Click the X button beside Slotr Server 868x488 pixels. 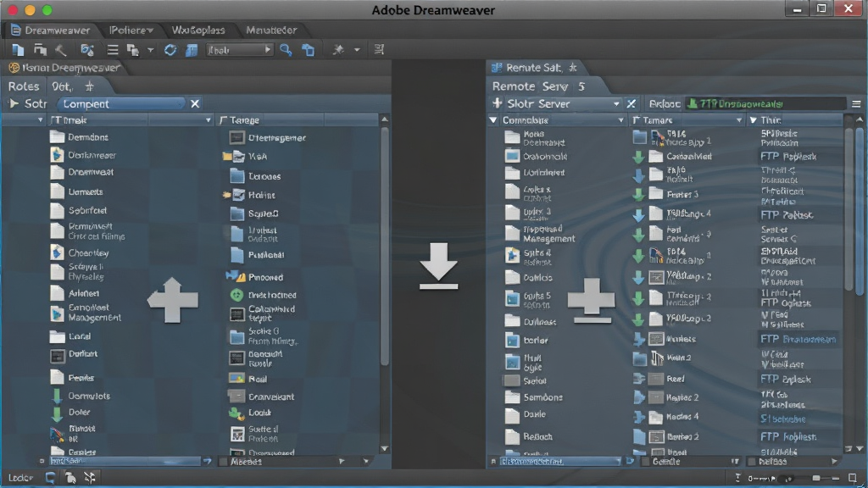click(631, 103)
